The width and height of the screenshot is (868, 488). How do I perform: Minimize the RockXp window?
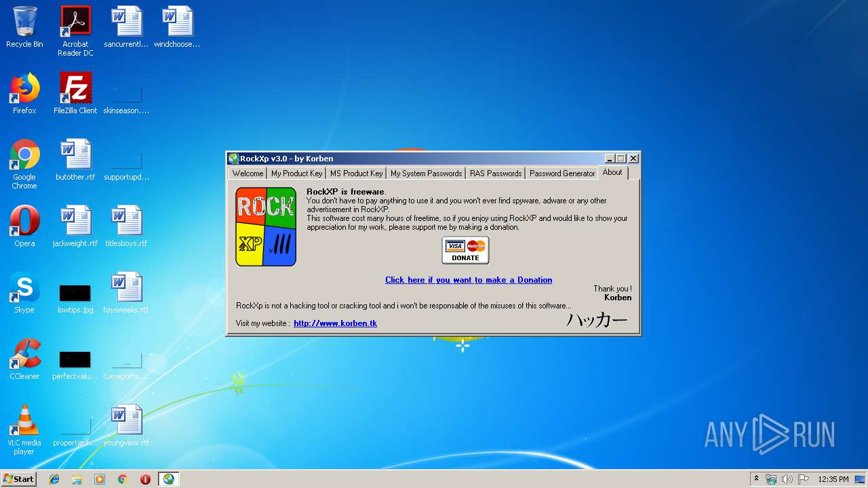point(609,159)
